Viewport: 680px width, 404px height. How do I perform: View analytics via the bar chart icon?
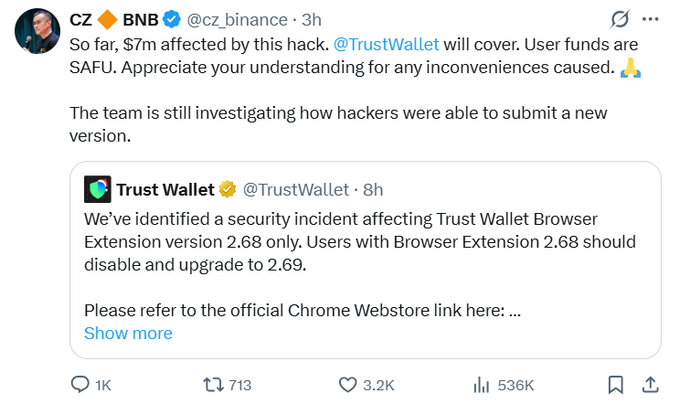point(481,384)
